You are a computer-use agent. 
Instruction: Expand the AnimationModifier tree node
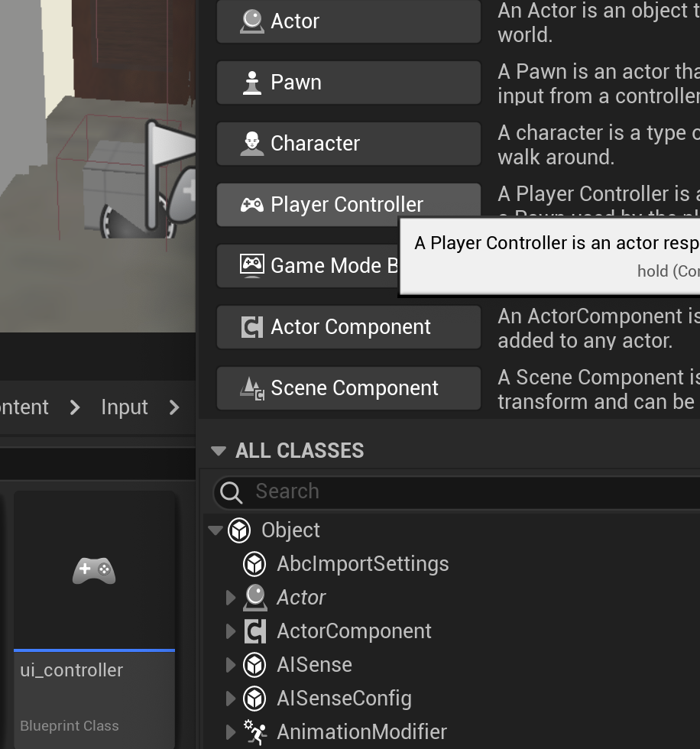coord(231,732)
